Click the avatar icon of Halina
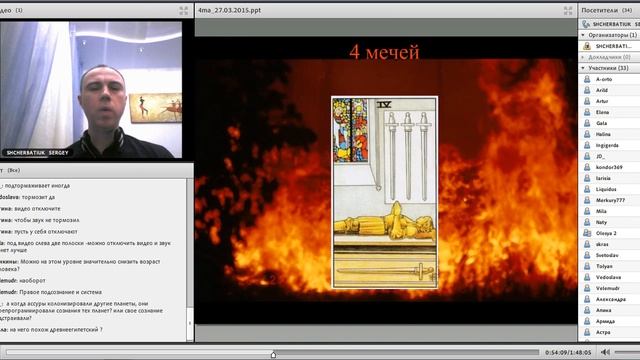640x360 pixels. 587,134
